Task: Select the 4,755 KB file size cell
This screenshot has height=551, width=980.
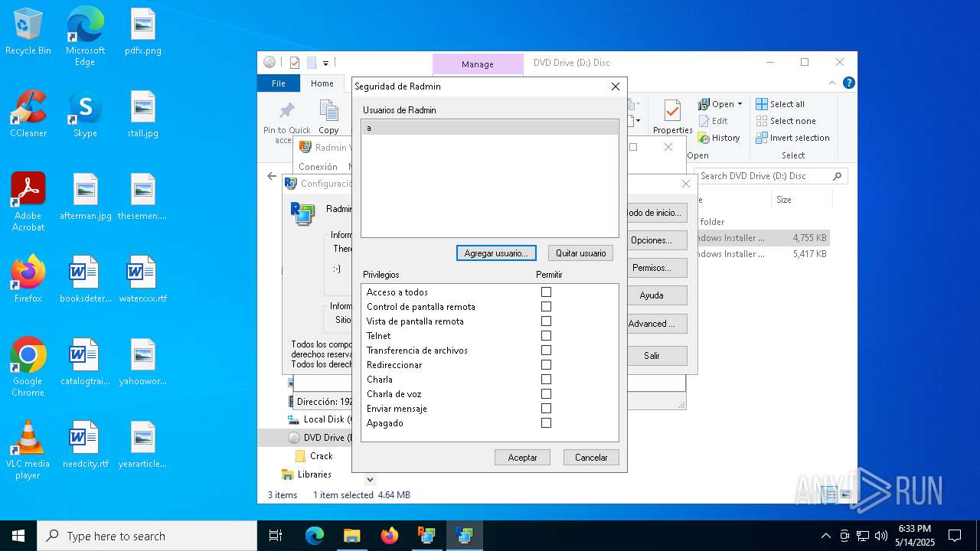Action: point(809,238)
